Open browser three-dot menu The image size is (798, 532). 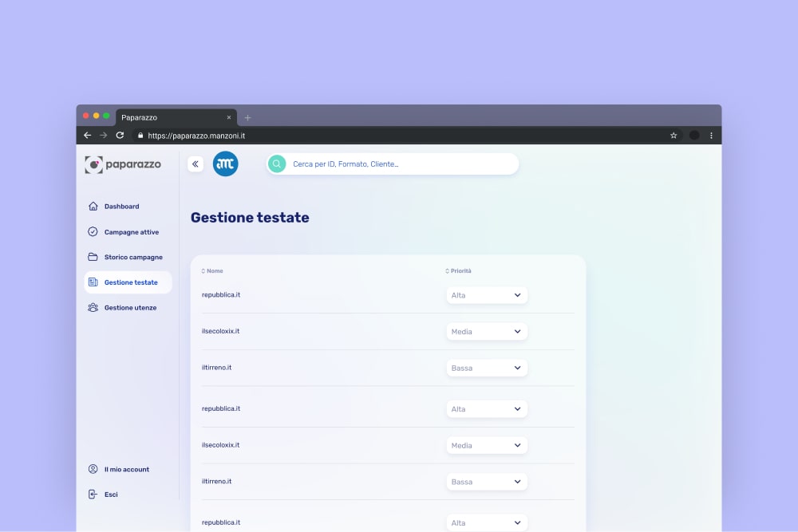[x=711, y=136]
